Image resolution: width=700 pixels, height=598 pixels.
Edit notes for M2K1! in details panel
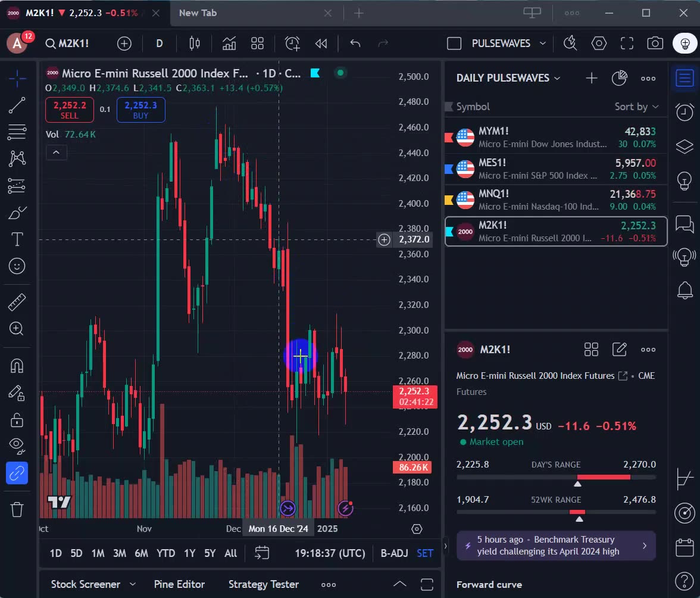619,349
